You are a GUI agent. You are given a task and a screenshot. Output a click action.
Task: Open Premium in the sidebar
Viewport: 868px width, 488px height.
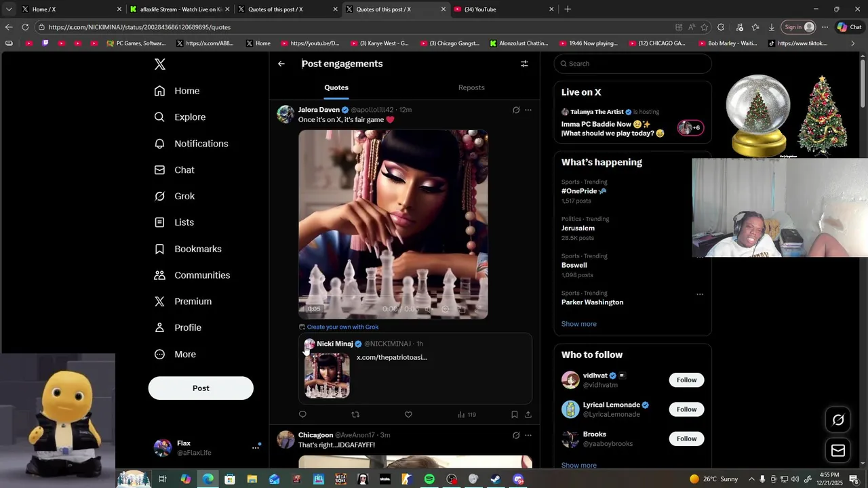coord(183,302)
